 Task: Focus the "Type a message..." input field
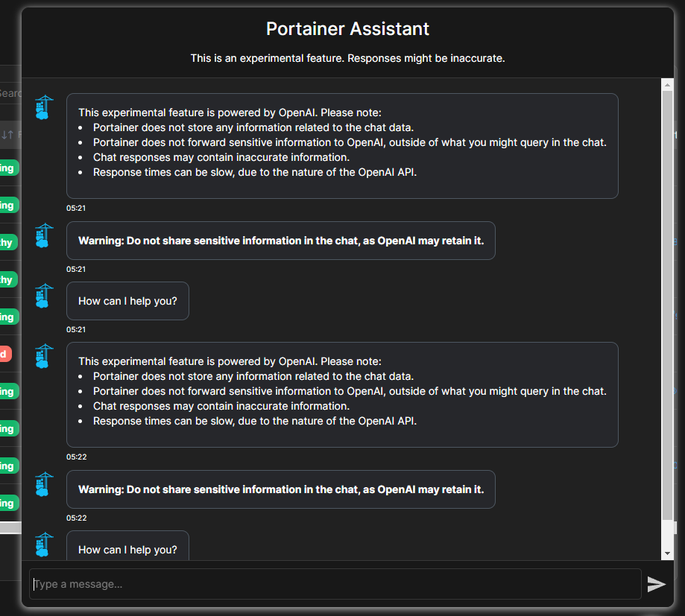tap(335, 584)
